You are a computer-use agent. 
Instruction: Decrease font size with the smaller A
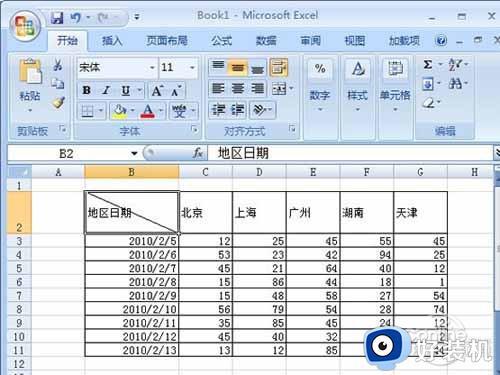(x=176, y=90)
